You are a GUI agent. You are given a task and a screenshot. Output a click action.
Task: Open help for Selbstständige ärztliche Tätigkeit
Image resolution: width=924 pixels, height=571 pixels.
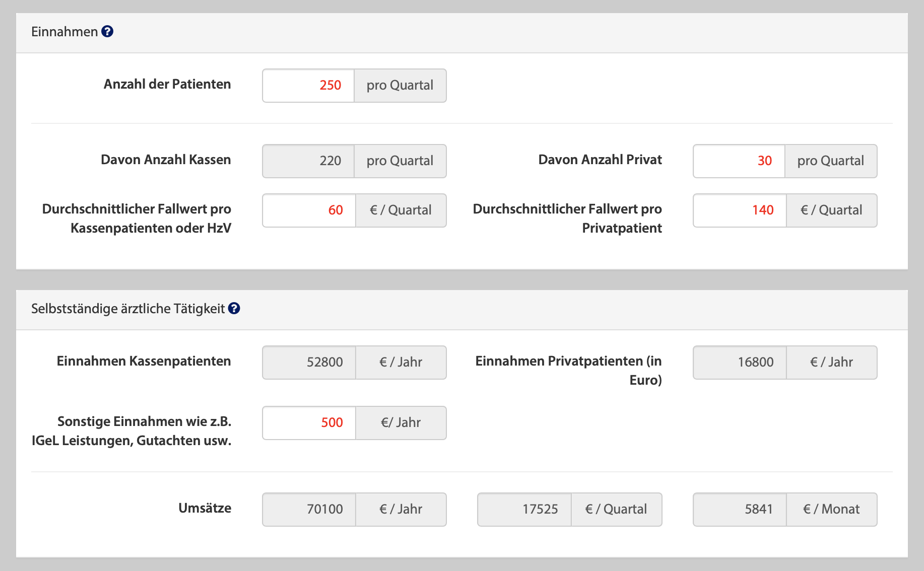point(234,309)
